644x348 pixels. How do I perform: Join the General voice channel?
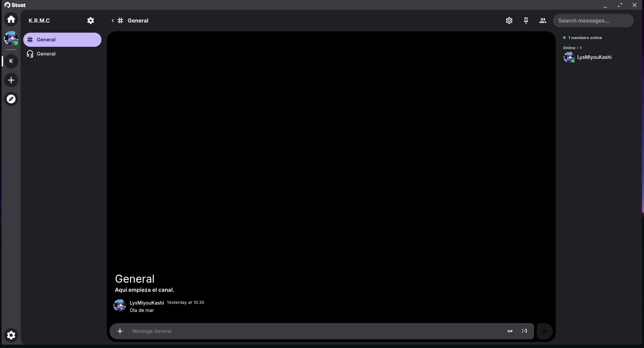click(46, 54)
